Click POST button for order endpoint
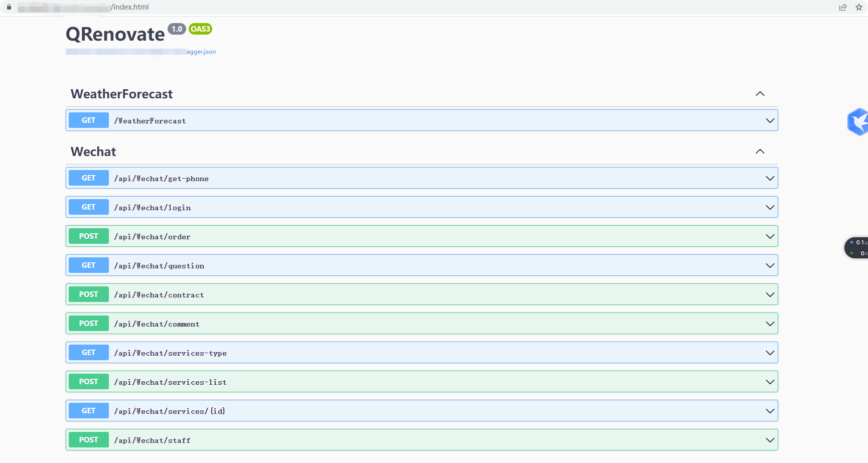Screen dimensions: 868x463 (x=89, y=236)
